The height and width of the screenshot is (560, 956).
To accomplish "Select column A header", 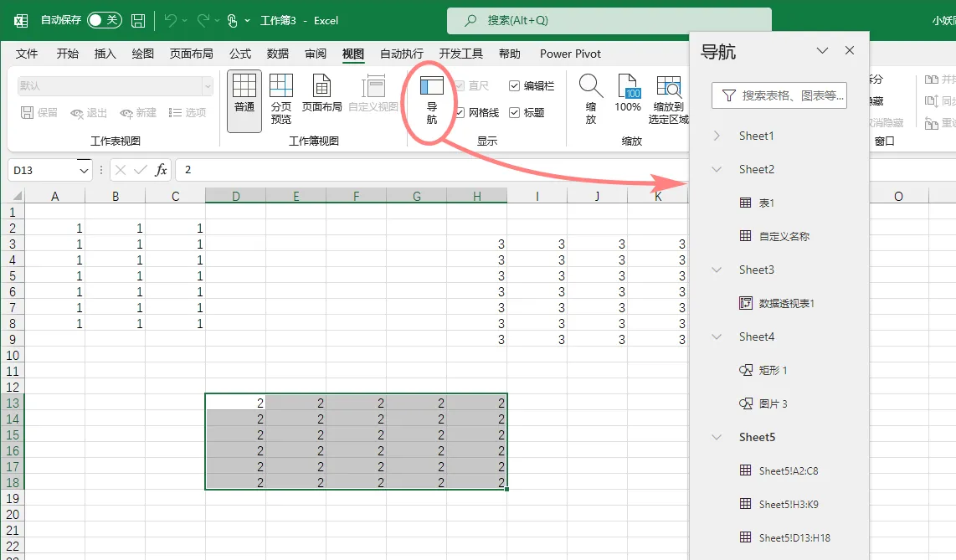I will [55, 196].
